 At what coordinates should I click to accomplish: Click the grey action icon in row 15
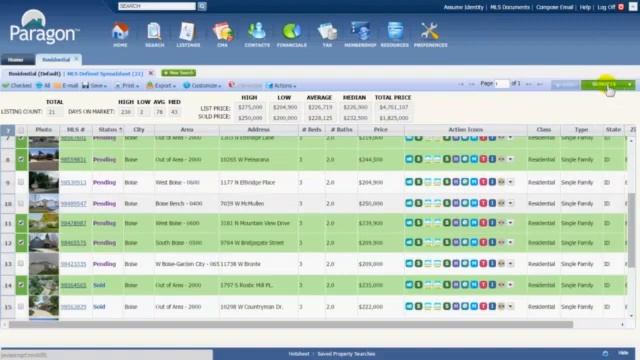click(x=501, y=307)
